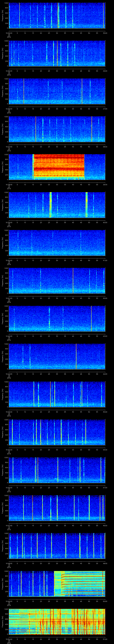The image size is (114, 644).
Task: Click the 16:41:00 start time label
Action: coord(9,298)
